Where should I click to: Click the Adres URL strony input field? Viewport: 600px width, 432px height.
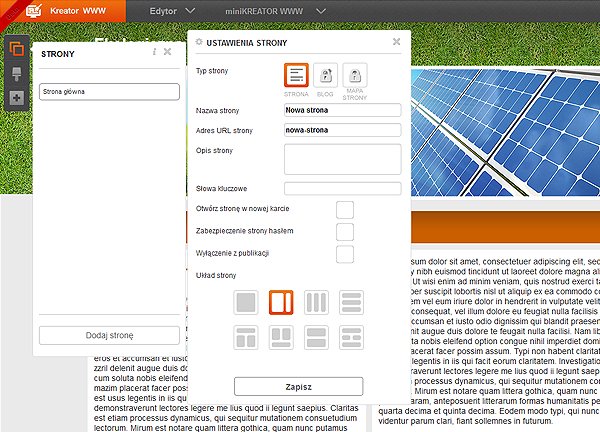pos(342,130)
